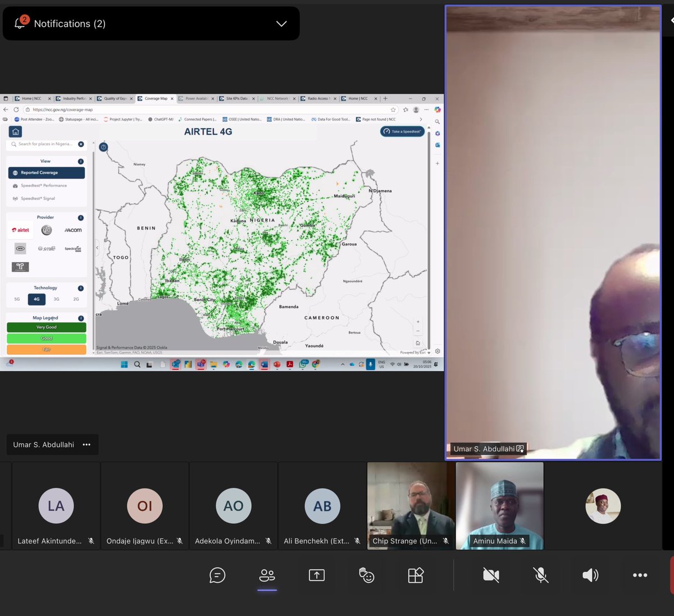Turn on the camera

coord(491,575)
